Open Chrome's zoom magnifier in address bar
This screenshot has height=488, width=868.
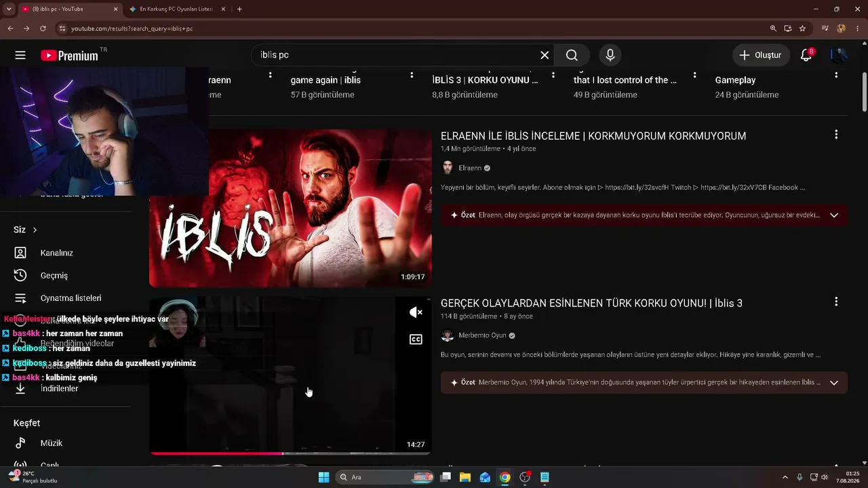(x=773, y=28)
